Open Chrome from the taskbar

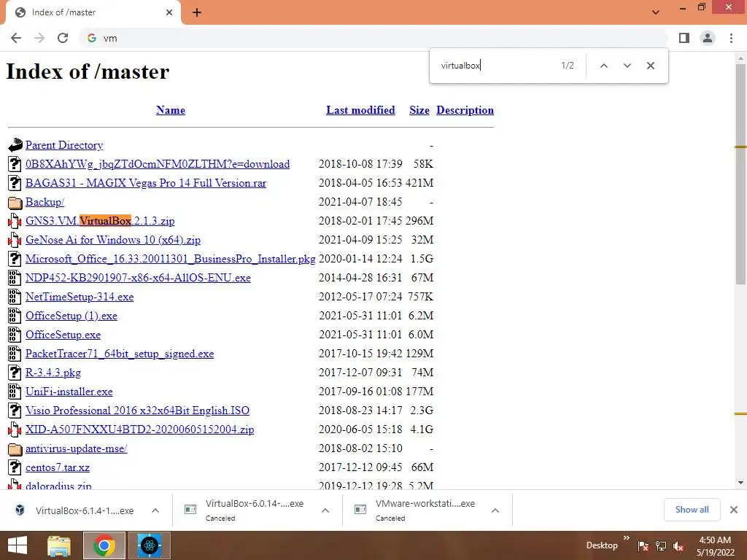(x=104, y=545)
